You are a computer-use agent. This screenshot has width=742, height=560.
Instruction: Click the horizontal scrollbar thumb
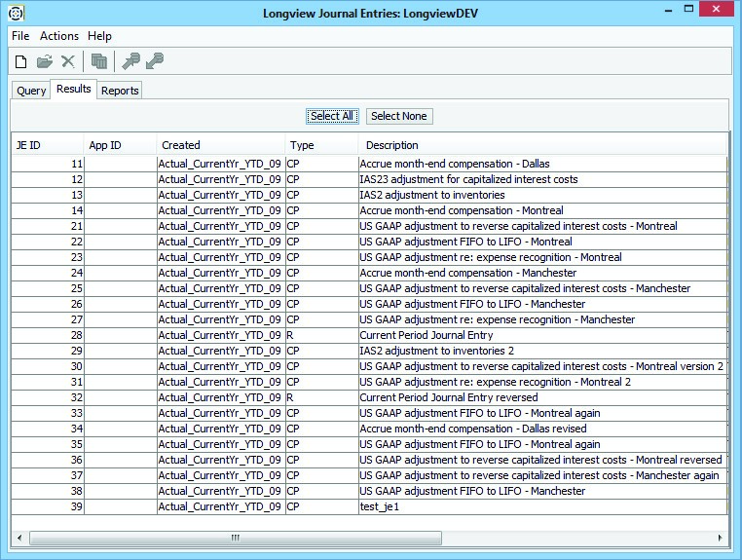pos(234,538)
